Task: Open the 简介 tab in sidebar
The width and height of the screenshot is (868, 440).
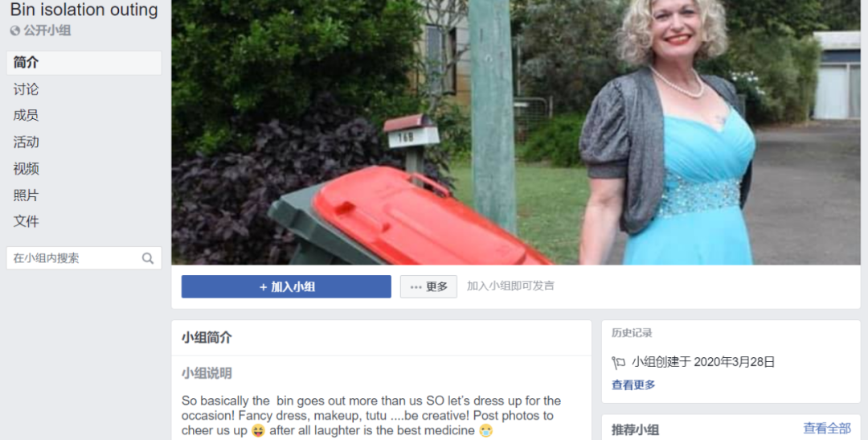Action: coord(84,63)
